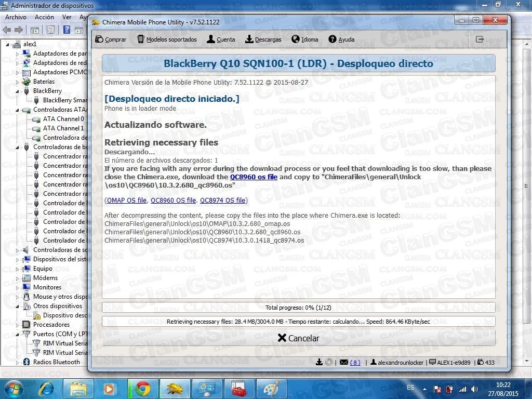Click the spinner icon in Chimera status bar
The image size is (532, 399).
click(x=328, y=362)
